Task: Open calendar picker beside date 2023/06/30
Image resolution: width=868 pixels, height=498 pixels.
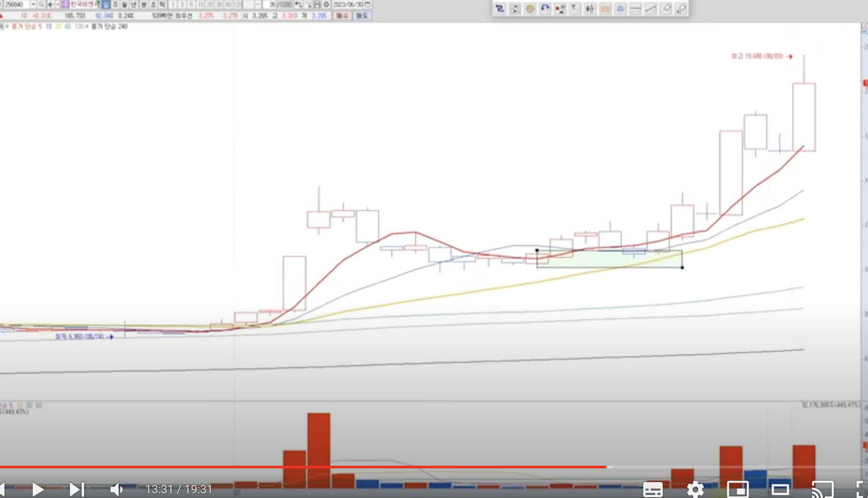Action: 368,4
